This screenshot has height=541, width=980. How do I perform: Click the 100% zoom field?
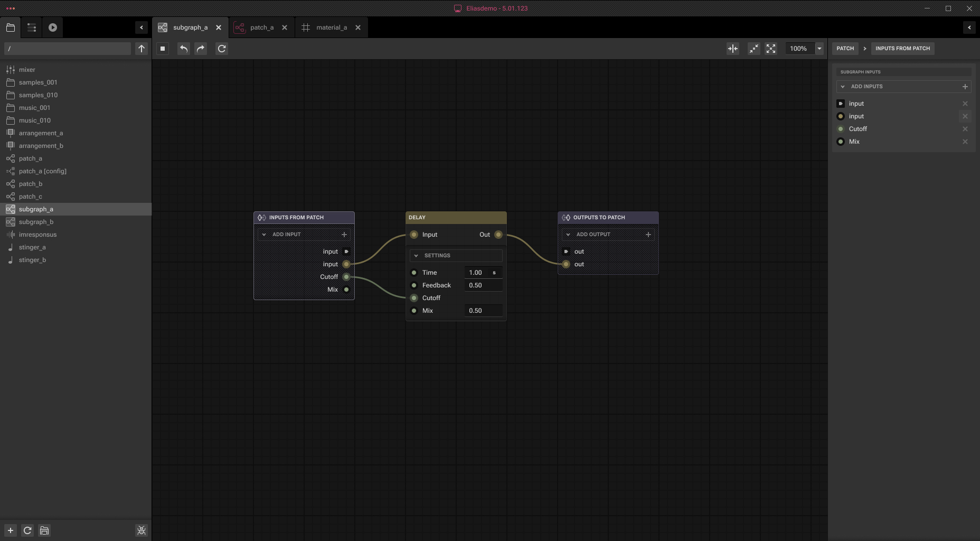click(800, 49)
